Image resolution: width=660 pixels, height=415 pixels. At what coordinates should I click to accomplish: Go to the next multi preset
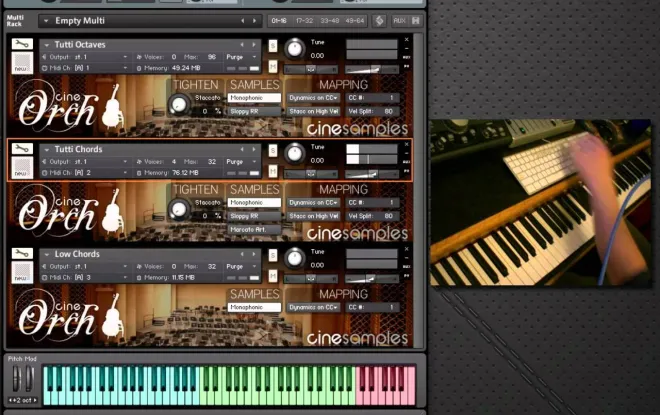[254, 21]
